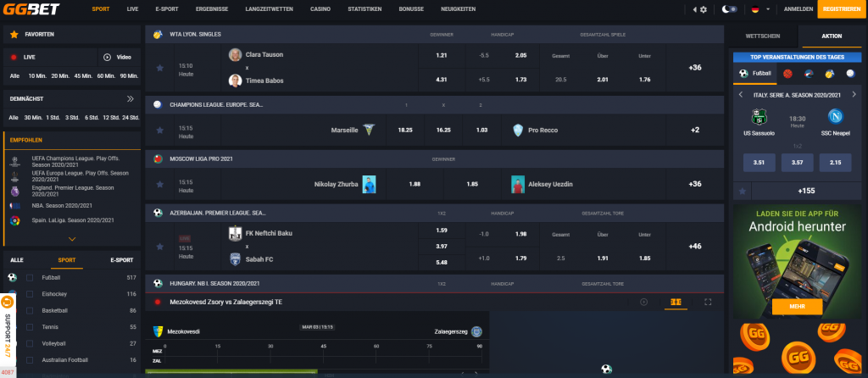Expand +155 markets for Sassuolo vs Neapel
Image resolution: width=868 pixels, height=378 pixels.
tap(806, 191)
